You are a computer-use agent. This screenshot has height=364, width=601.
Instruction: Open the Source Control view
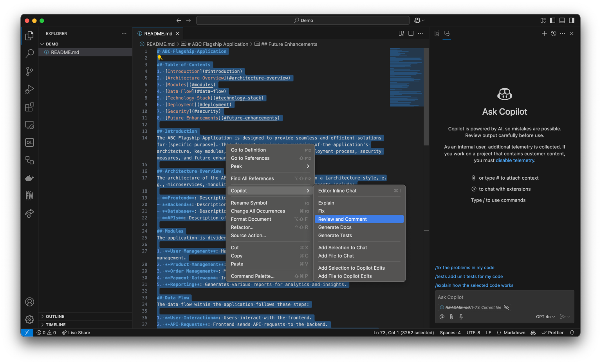29,71
